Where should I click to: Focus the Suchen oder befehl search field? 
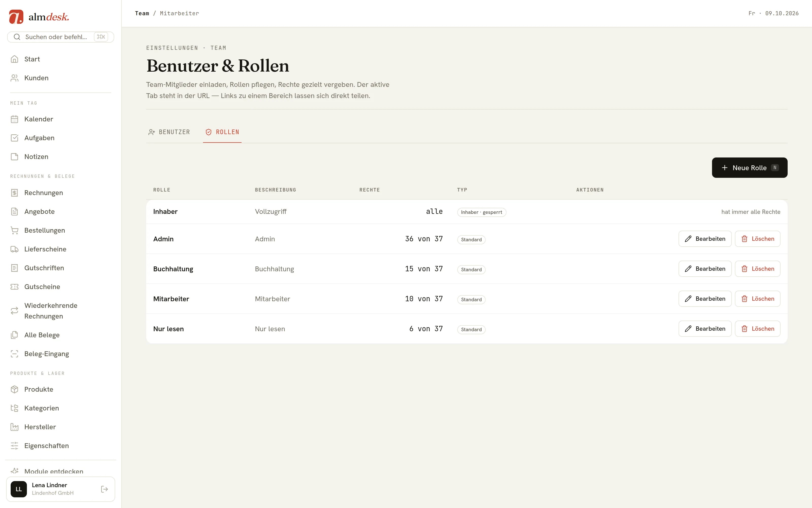coord(61,37)
